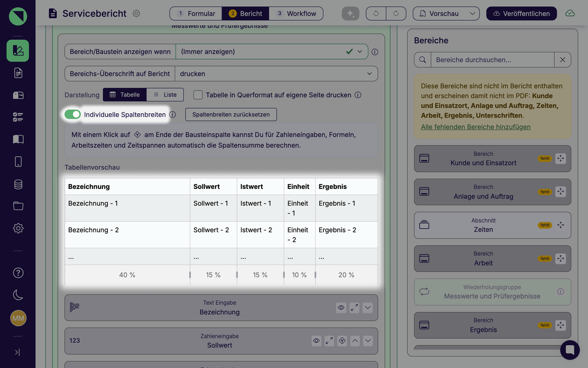Open the checklist icon in the sidebar
This screenshot has width=588, height=368.
18,117
